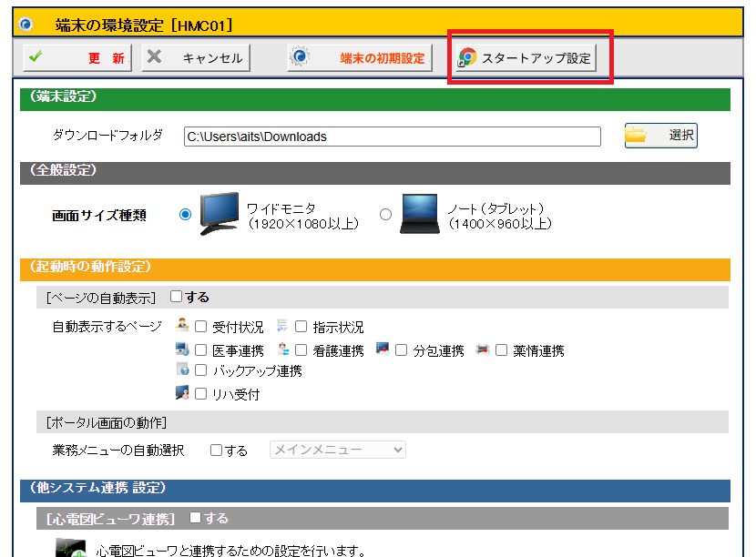756x557 pixels.
Task: Click the 分包連携 icon
Action: click(383, 349)
